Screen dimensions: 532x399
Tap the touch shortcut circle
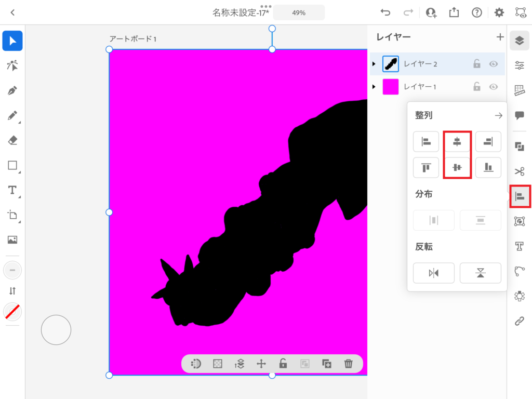click(56, 330)
